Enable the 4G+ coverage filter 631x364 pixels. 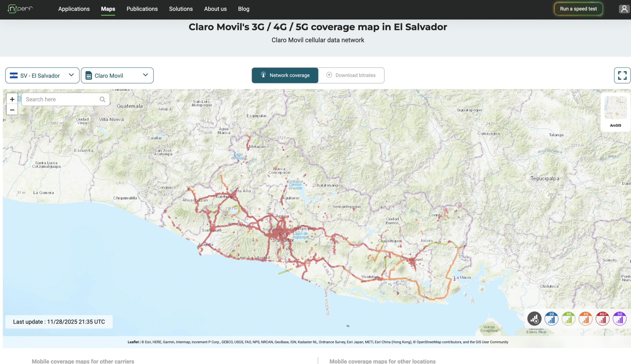coord(602,319)
